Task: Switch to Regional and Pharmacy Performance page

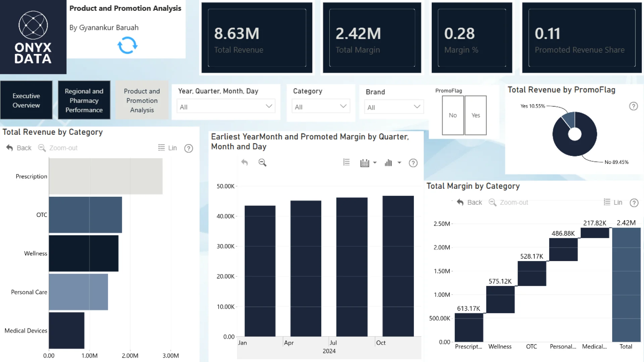Action: [x=84, y=100]
